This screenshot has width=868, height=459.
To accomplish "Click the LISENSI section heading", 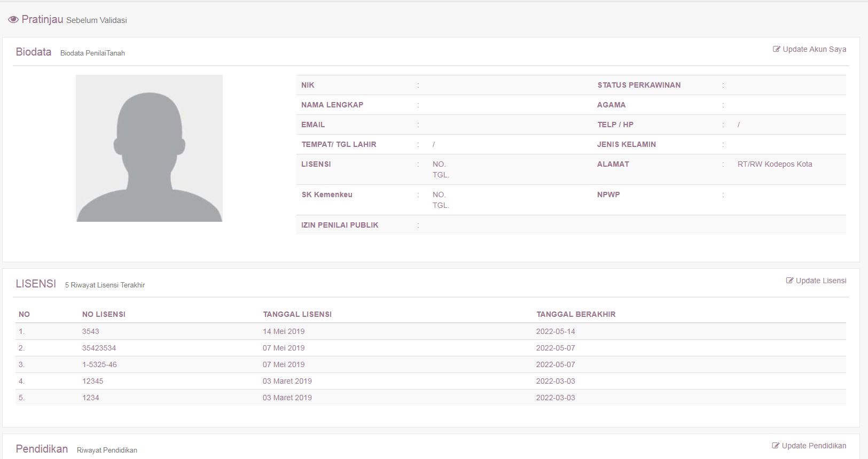I will click(x=36, y=284).
